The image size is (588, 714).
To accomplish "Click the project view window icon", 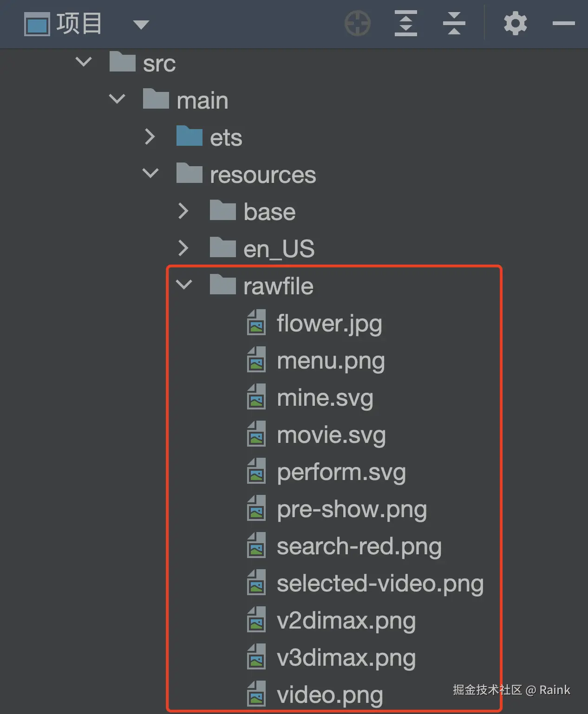I will coord(37,24).
